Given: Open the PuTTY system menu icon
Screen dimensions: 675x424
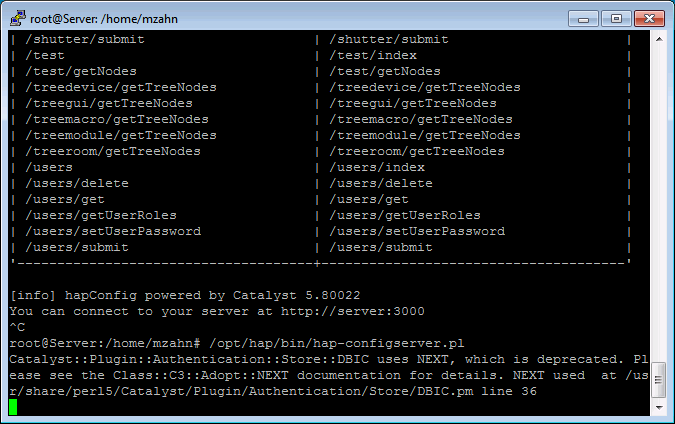Looking at the screenshot, I should 18,19.
